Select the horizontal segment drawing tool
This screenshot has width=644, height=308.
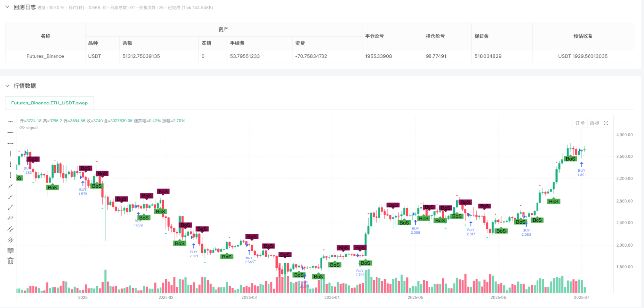(10, 143)
